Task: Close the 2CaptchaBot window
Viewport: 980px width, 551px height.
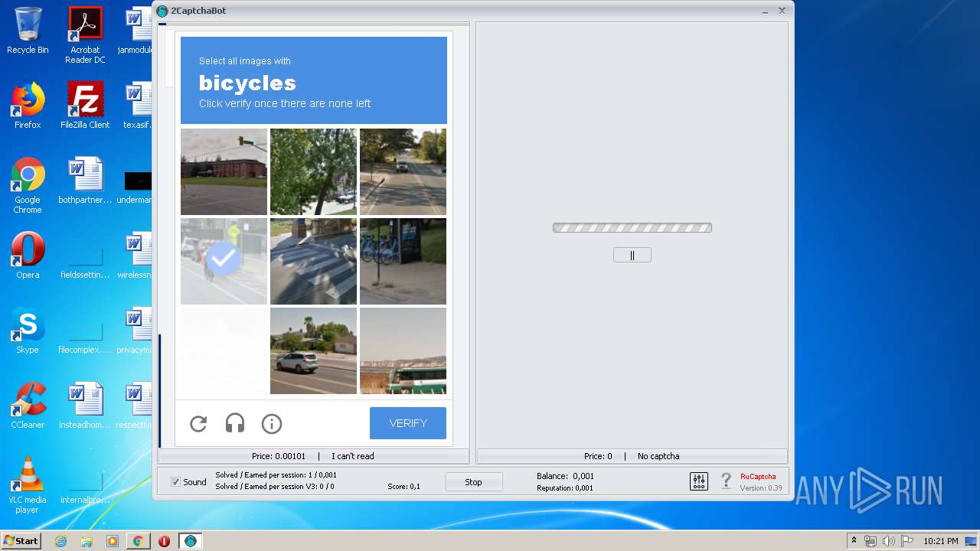Action: (782, 11)
